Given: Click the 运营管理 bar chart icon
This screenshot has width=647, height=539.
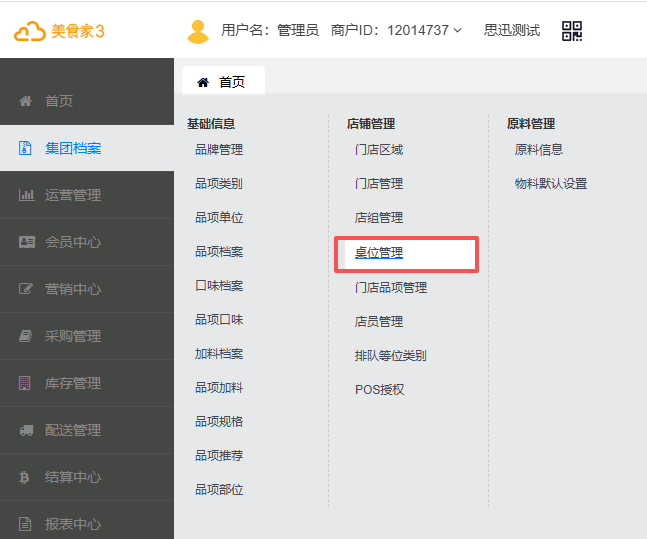Looking at the screenshot, I should tap(26, 195).
